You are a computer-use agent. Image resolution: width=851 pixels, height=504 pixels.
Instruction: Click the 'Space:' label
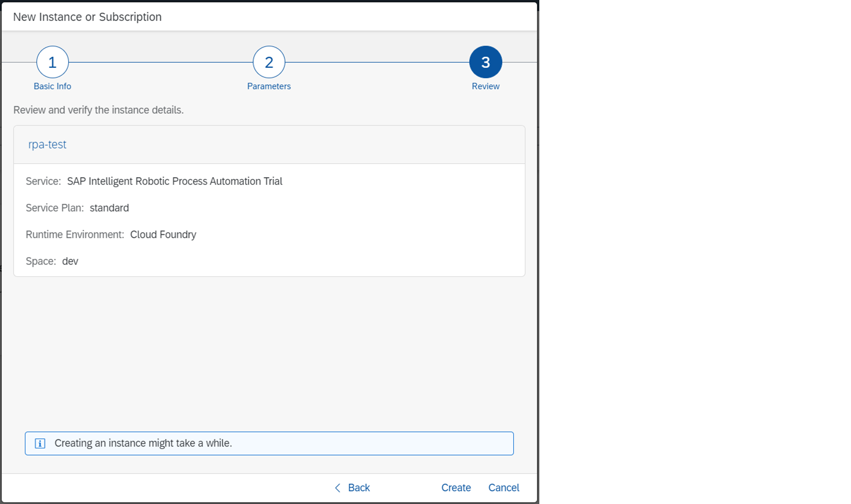(x=41, y=261)
